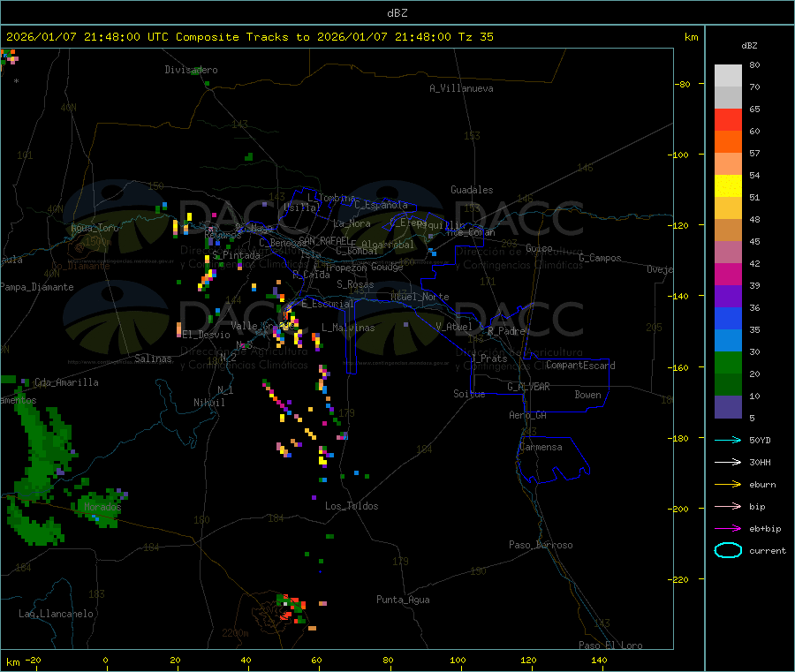Click the Guadales map label

coord(472,190)
